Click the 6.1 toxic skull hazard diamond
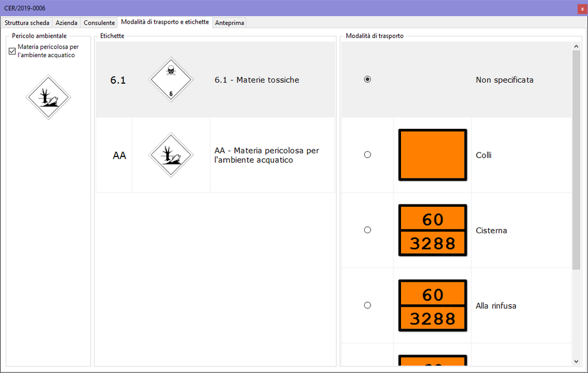 coord(171,80)
